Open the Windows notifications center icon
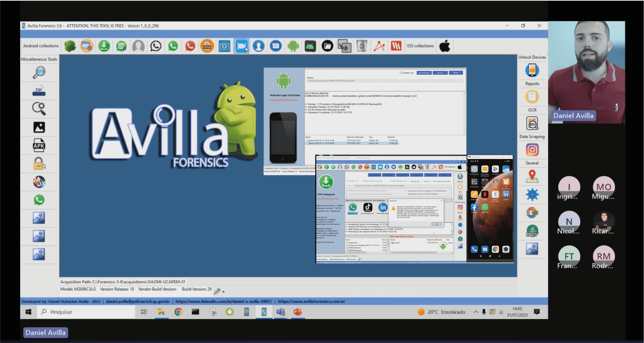The height and width of the screenshot is (343, 644). (x=537, y=312)
